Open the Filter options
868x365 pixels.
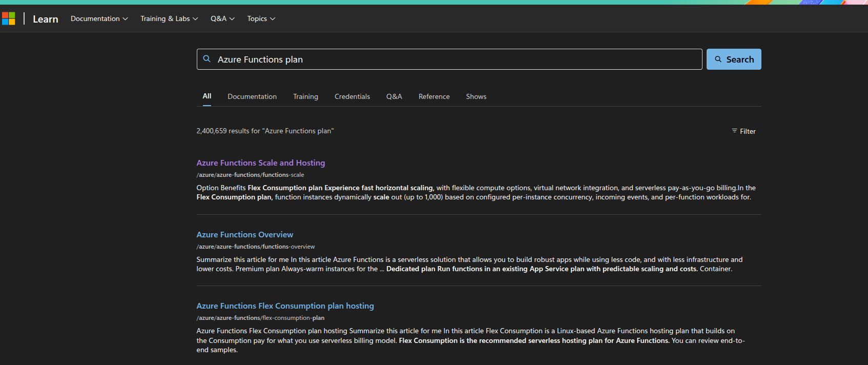click(743, 131)
